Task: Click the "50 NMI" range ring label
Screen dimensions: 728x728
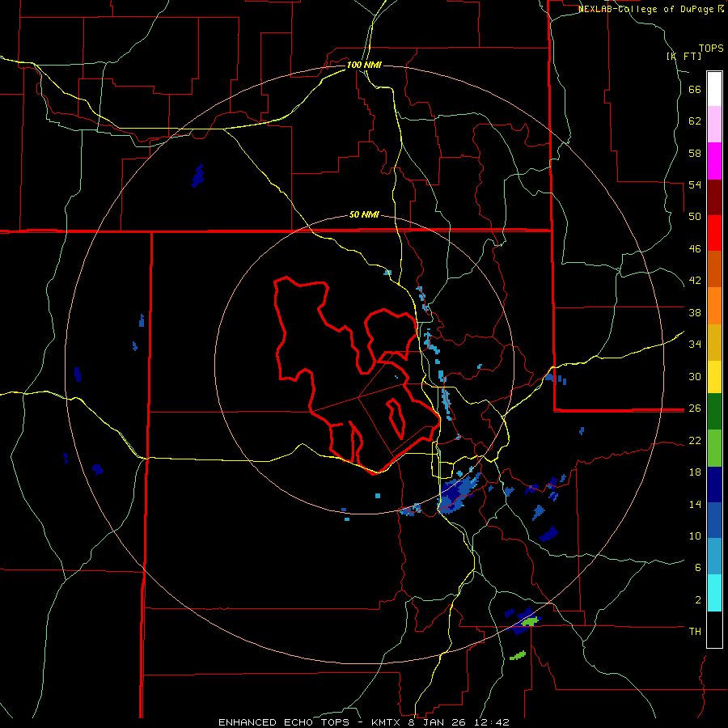Action: click(364, 214)
